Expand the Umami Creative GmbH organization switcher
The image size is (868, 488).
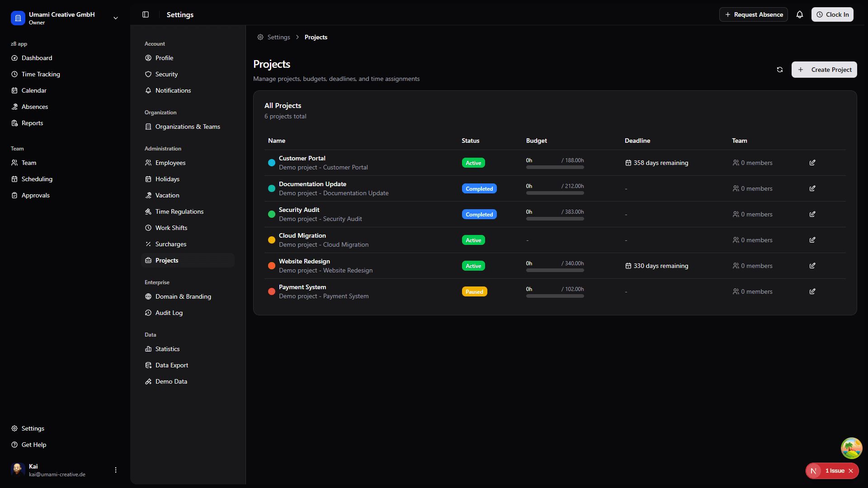[x=115, y=18]
